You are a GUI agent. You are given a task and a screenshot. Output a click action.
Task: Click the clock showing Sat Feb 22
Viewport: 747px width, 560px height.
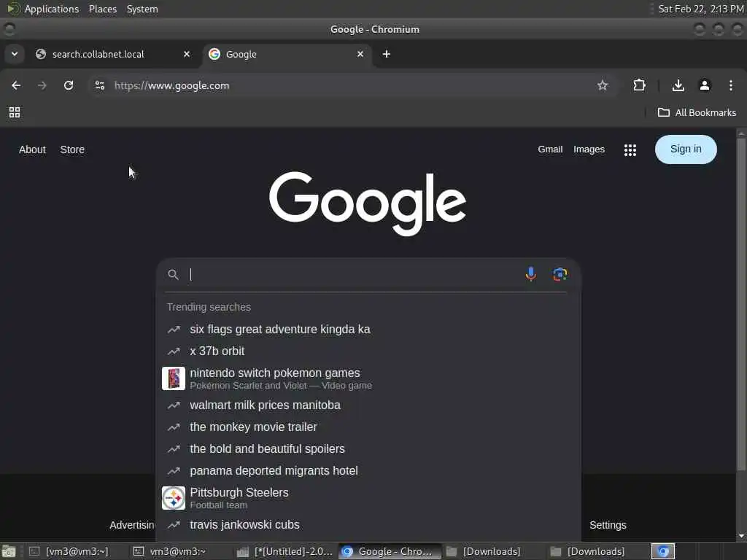pyautogui.click(x=701, y=9)
